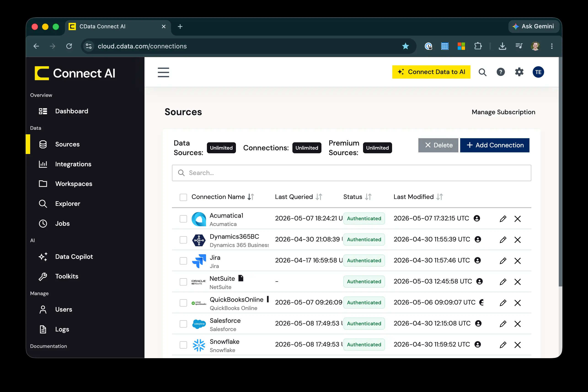Sort by Status column arrows

click(368, 197)
